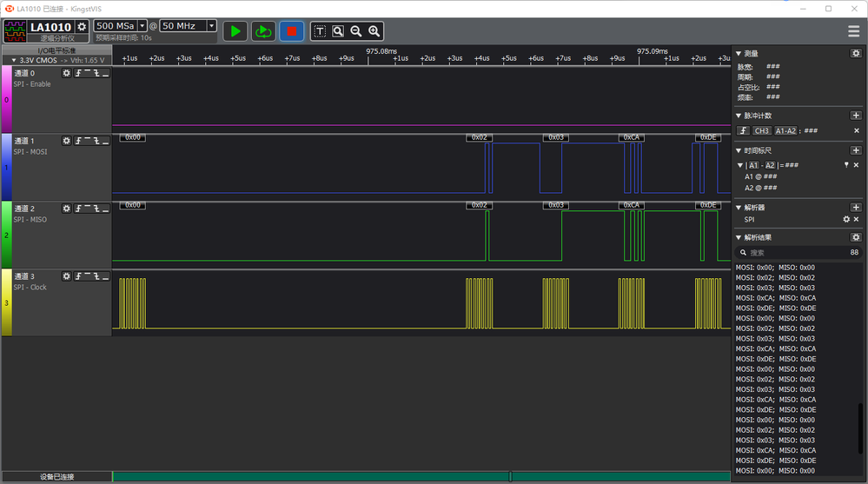Click the decode results search field
Viewport: 868px width, 484px height.
click(798, 253)
